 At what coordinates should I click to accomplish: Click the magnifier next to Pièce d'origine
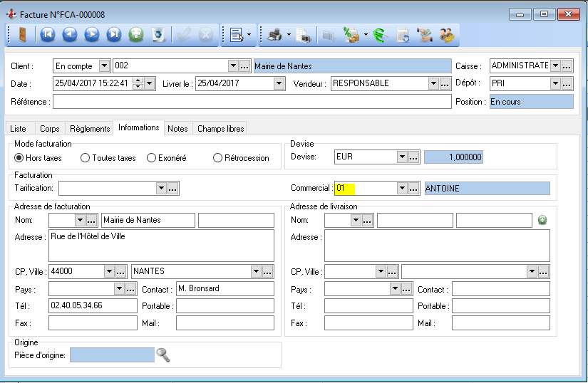pos(163,355)
